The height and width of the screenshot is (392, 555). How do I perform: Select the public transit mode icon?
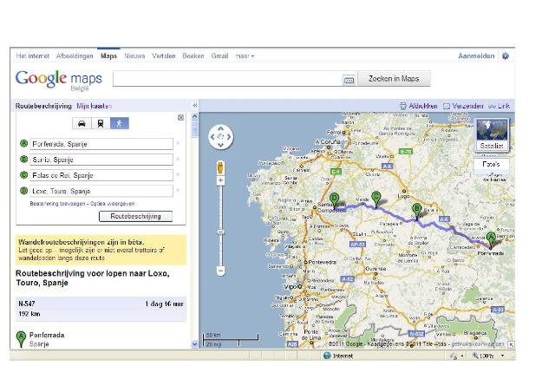point(101,124)
